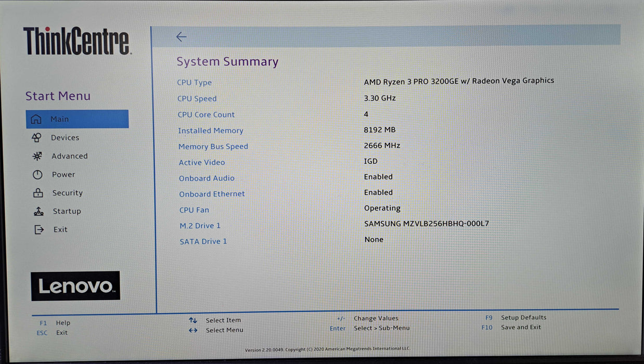Click the System Summary heading
The height and width of the screenshot is (364, 644).
pos(227,61)
